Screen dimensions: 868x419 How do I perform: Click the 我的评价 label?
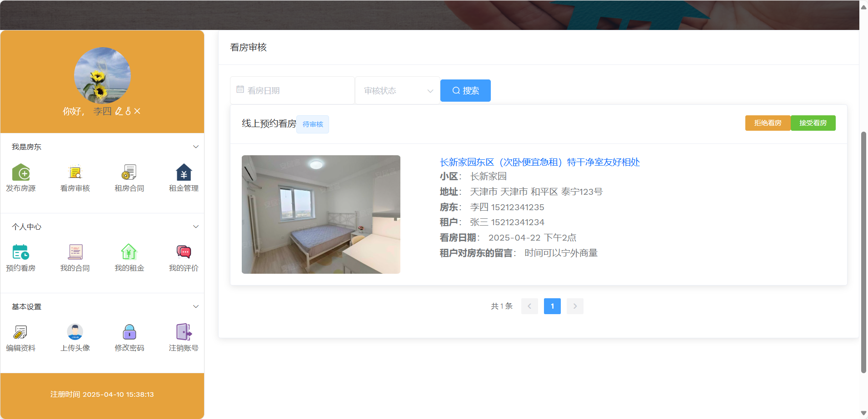click(x=184, y=268)
